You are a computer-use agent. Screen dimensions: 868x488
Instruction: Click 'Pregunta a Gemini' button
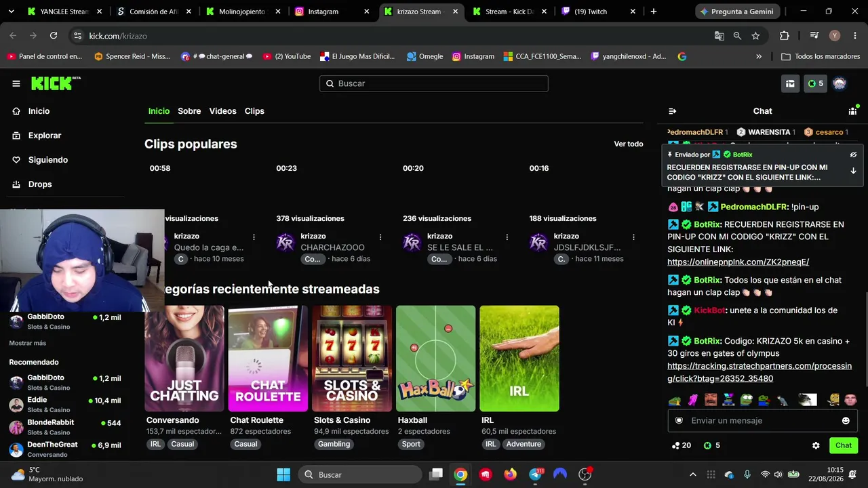(x=738, y=12)
